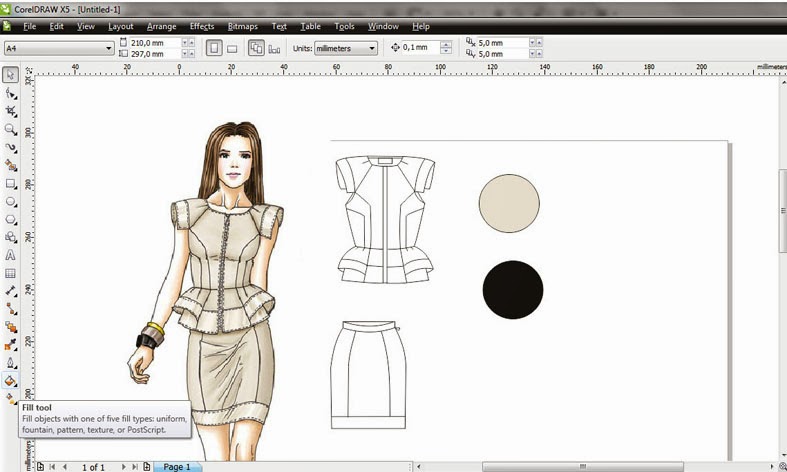Select the Table tool
Viewport: 787px width, 472px height.
(x=10, y=273)
